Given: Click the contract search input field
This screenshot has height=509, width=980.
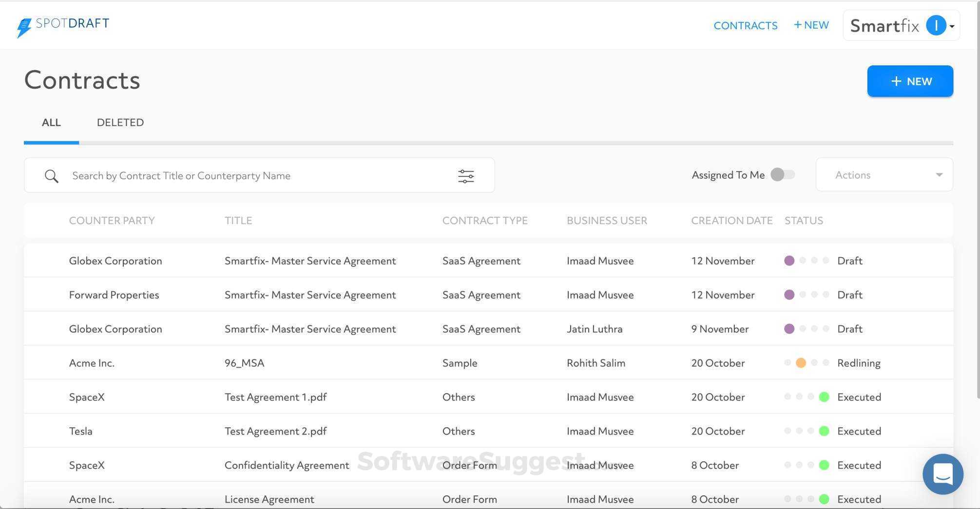Looking at the screenshot, I should point(244,175).
